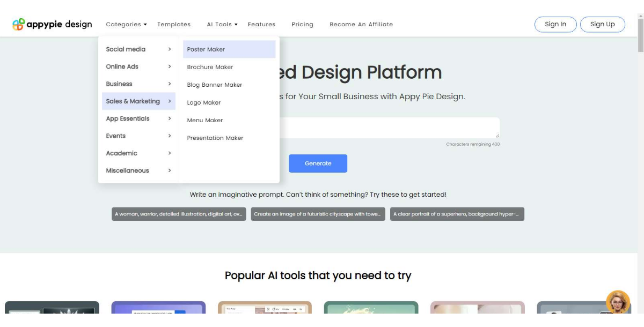Viewport: 644px width, 327px height.
Task: Expand the Online Ads submenu arrow
Action: (170, 66)
